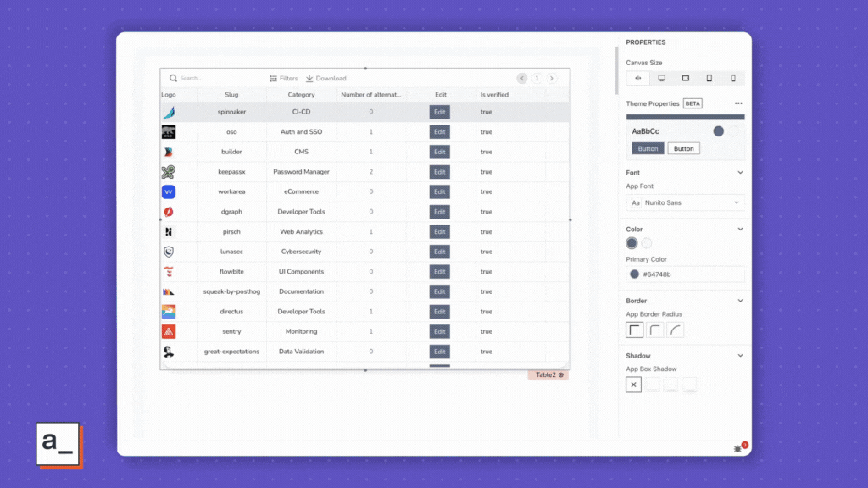Click the Category column header
The height and width of the screenshot is (488, 868).
tap(301, 95)
